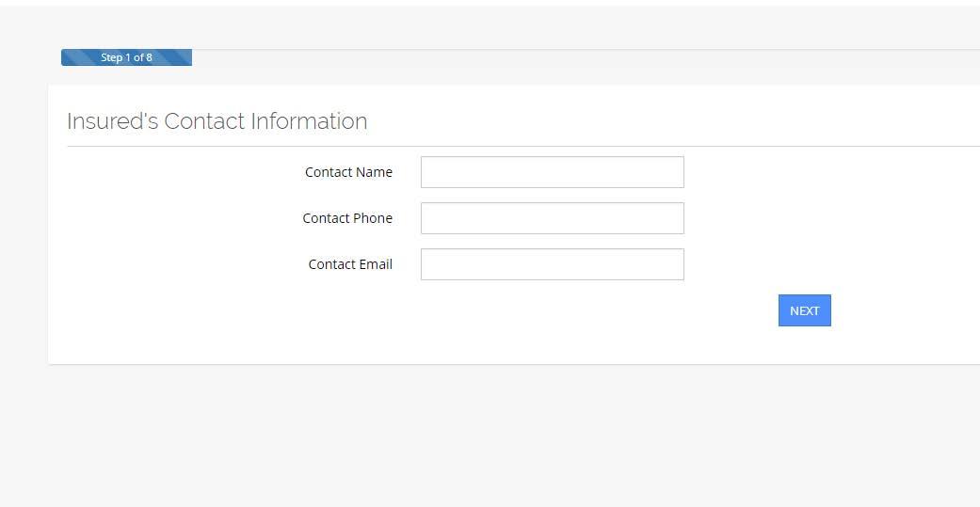The image size is (980, 507).
Task: Click the filled Step 1 of 8 progress segment
Action: pos(126,57)
